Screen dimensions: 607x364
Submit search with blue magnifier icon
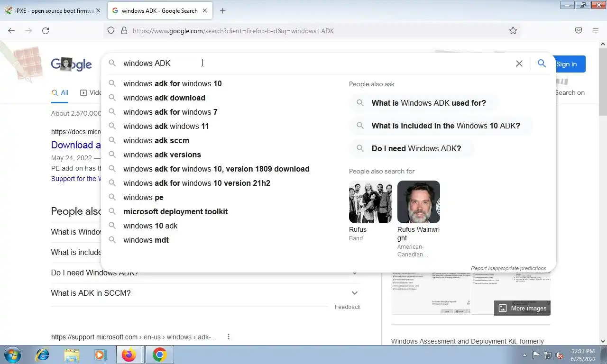coord(542,64)
